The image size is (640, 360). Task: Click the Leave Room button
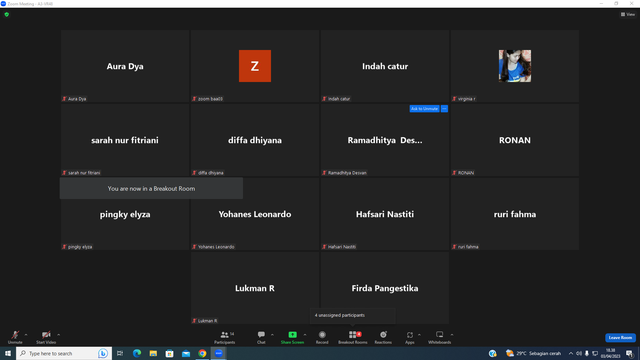[620, 338]
